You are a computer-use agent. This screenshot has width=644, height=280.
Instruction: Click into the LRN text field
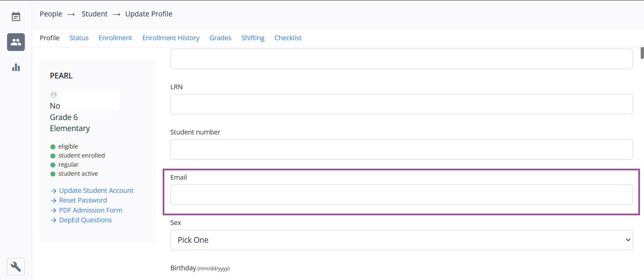tap(401, 104)
